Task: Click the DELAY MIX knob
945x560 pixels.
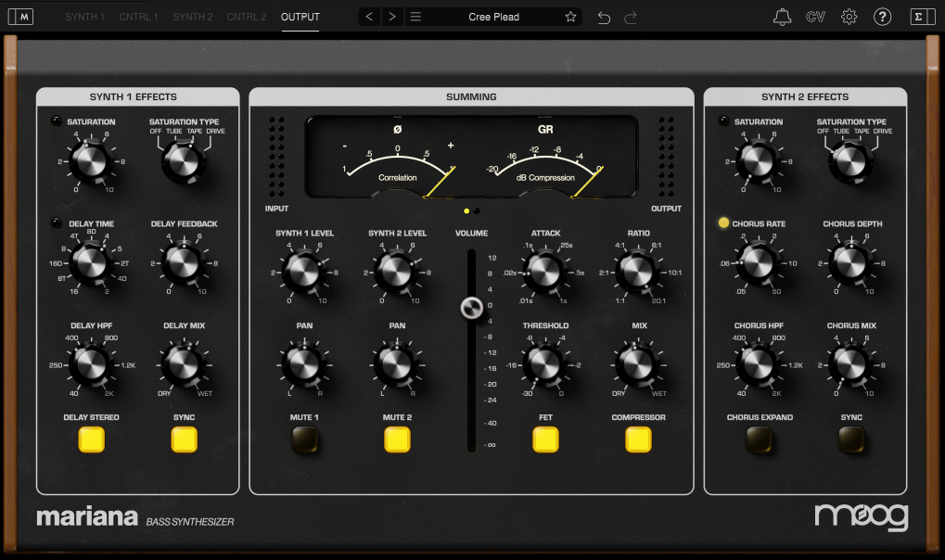Action: tap(184, 365)
